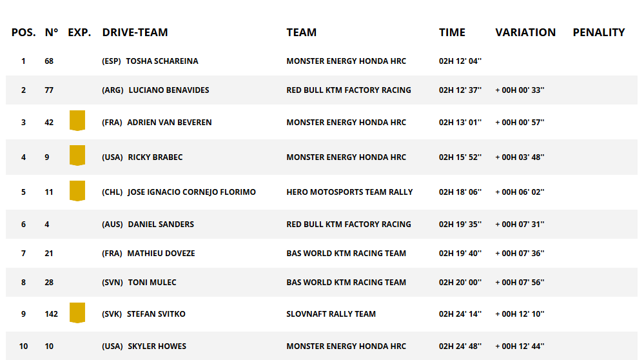Screen dimensions: 644x360
Task: Click the yellow badge beside Ricky Brabec
Action: point(77,155)
